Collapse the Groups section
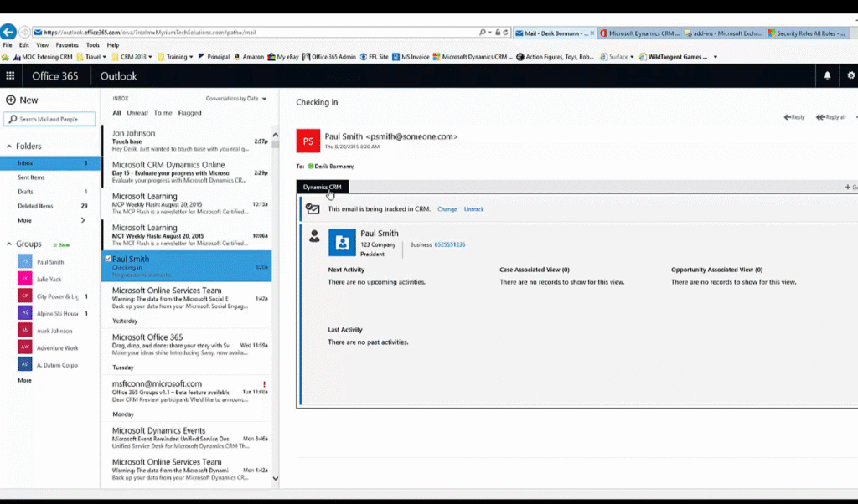This screenshot has height=504, width=858. (8, 244)
